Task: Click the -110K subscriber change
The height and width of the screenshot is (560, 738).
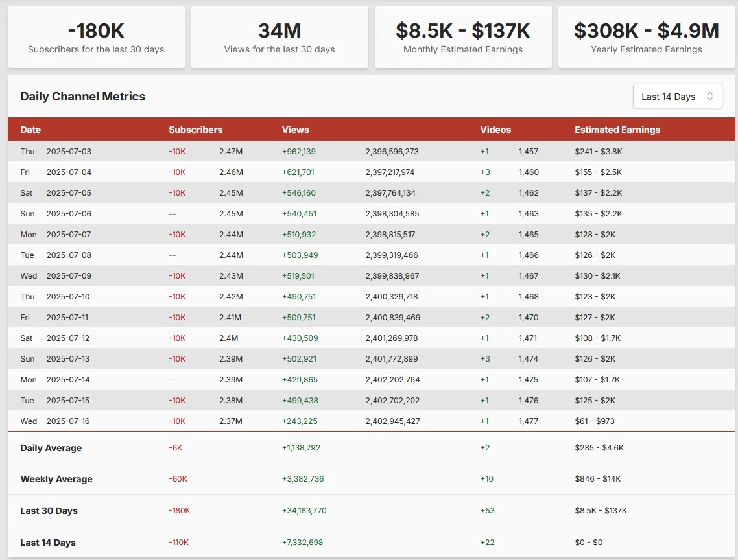Action: (179, 542)
